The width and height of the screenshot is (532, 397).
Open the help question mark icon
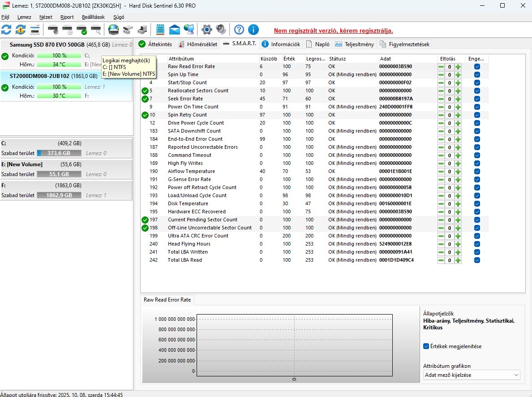click(239, 30)
